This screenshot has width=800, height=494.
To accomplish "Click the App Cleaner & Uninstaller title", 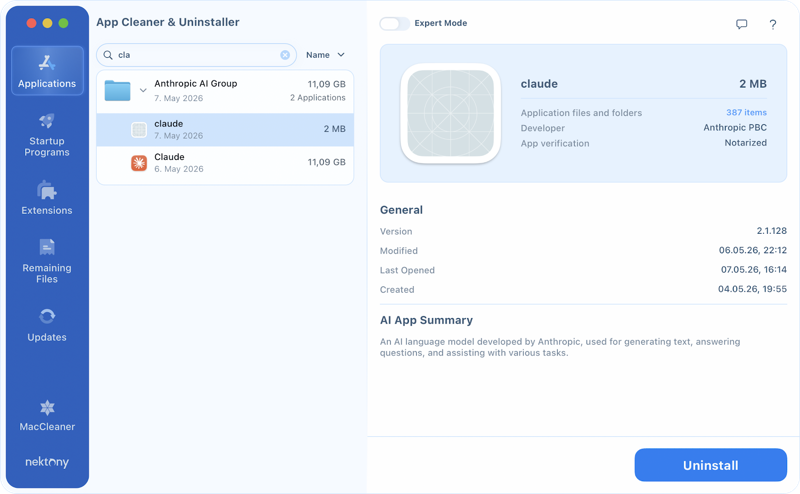I will point(167,22).
